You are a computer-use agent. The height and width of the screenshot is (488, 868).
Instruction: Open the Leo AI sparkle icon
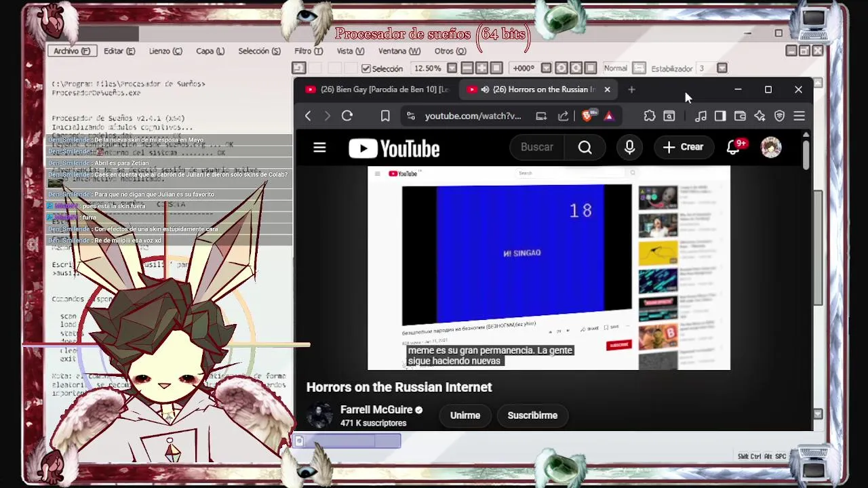pyautogui.click(x=759, y=116)
